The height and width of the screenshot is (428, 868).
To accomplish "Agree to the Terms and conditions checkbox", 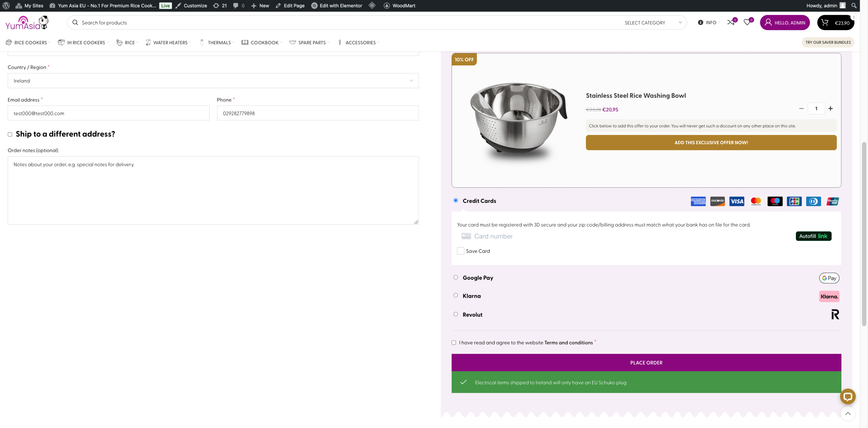I will click(x=454, y=343).
